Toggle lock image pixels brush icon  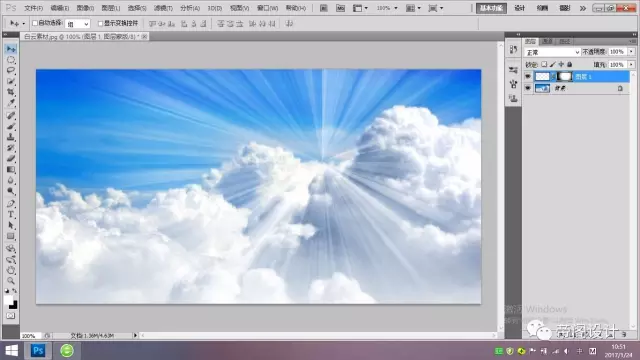pyautogui.click(x=552, y=64)
